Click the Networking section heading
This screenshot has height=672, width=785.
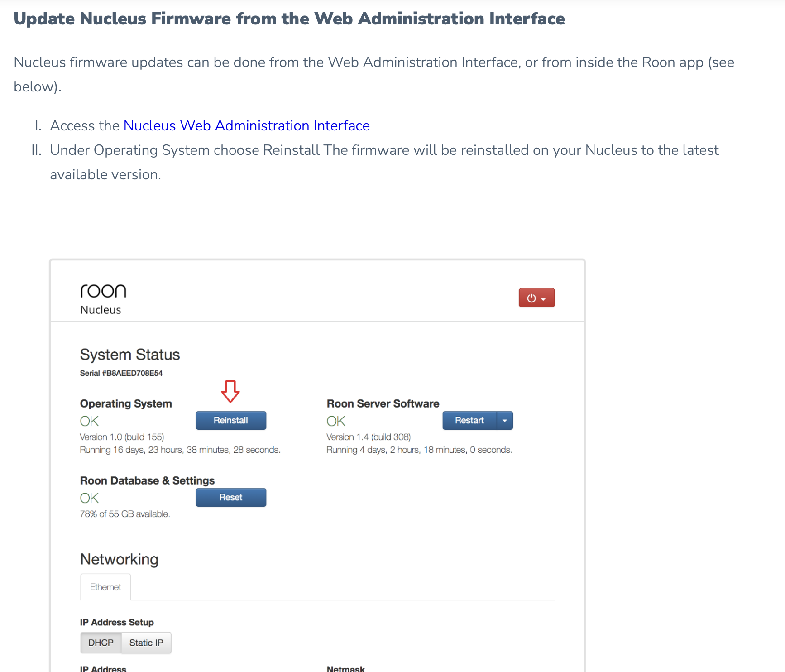(119, 559)
